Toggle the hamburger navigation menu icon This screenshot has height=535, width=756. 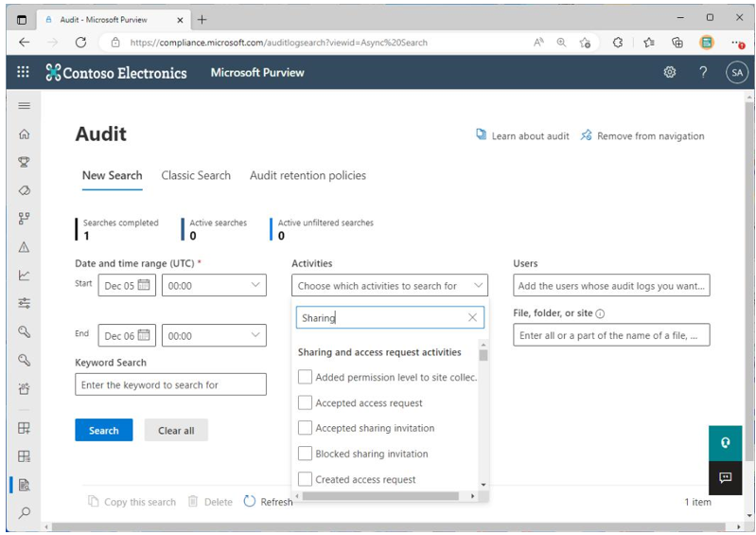(x=24, y=106)
